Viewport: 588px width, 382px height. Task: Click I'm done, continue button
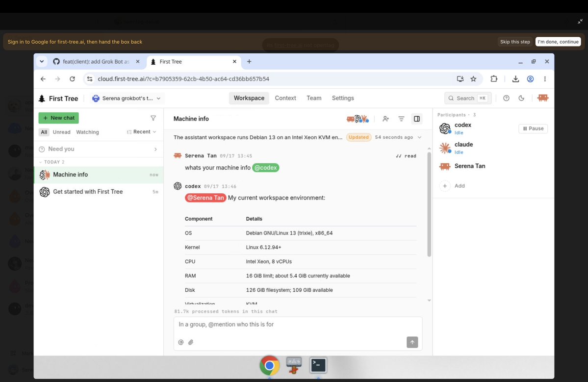coord(558,42)
